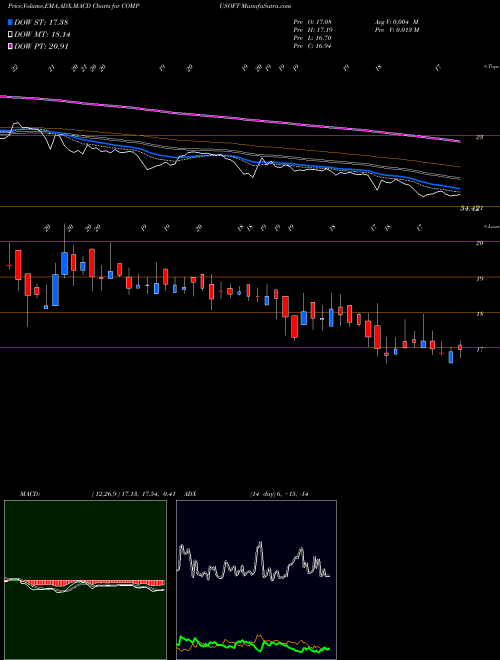Click the 20 price axis label
The height and width of the screenshot is (660, 500).
point(480,243)
